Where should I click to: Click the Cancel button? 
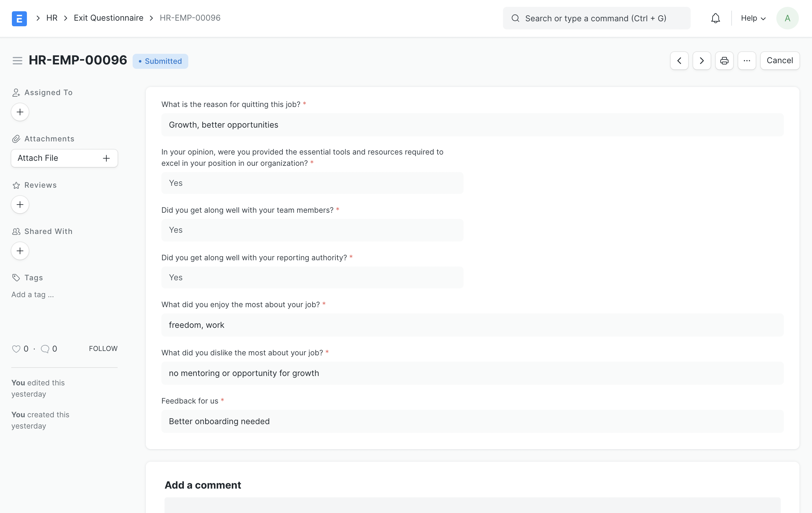point(779,61)
